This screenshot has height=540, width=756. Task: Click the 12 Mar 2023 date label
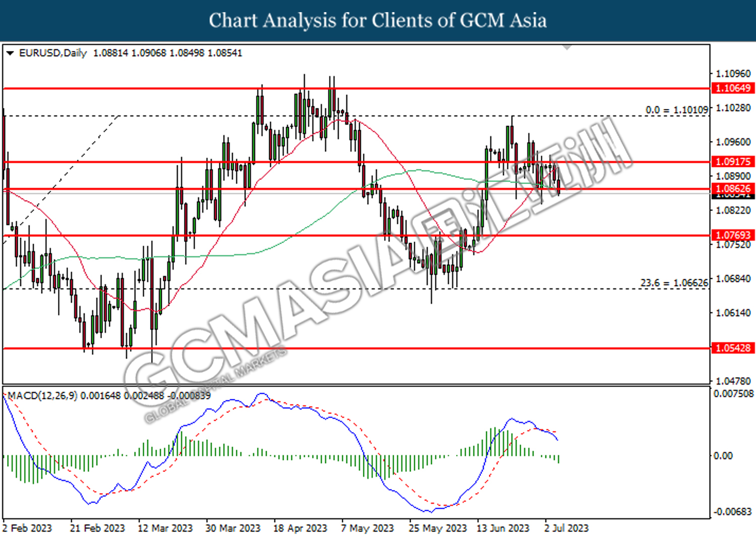pos(165,528)
